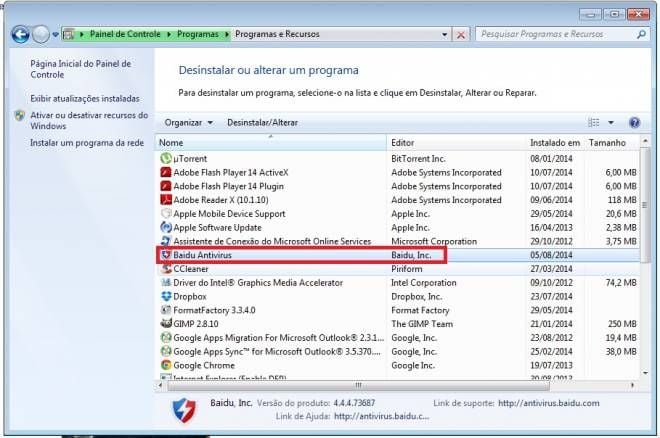Click the Forward navigation arrow button
This screenshot has height=438, width=660.
(x=41, y=34)
